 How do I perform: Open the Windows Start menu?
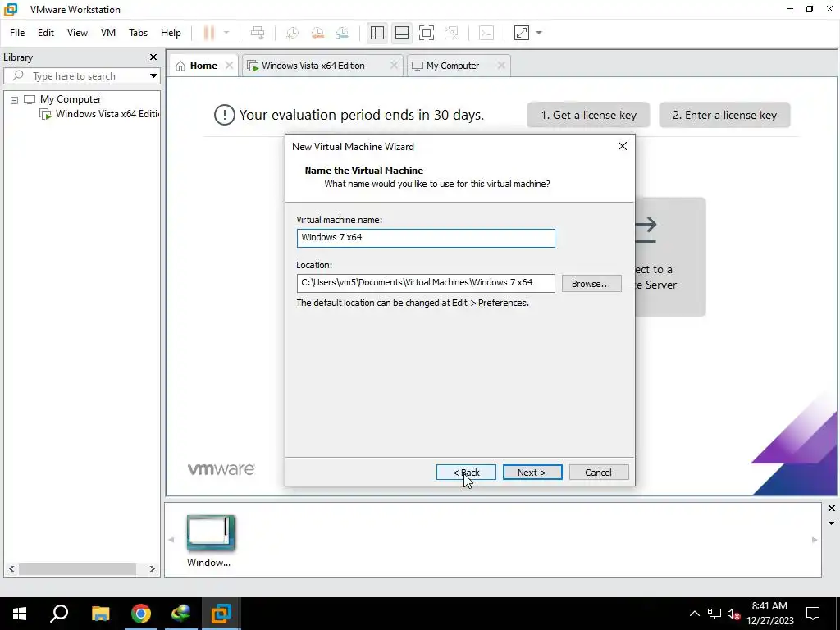tap(20, 614)
